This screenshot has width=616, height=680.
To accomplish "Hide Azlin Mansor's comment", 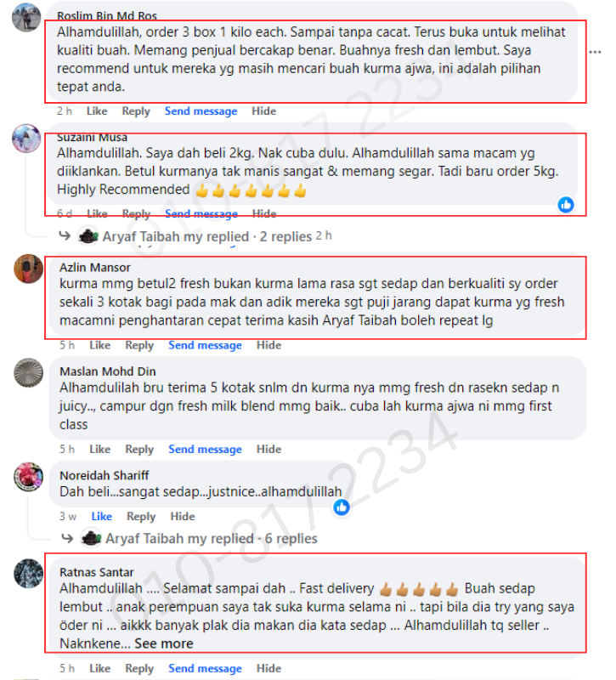I will [268, 345].
